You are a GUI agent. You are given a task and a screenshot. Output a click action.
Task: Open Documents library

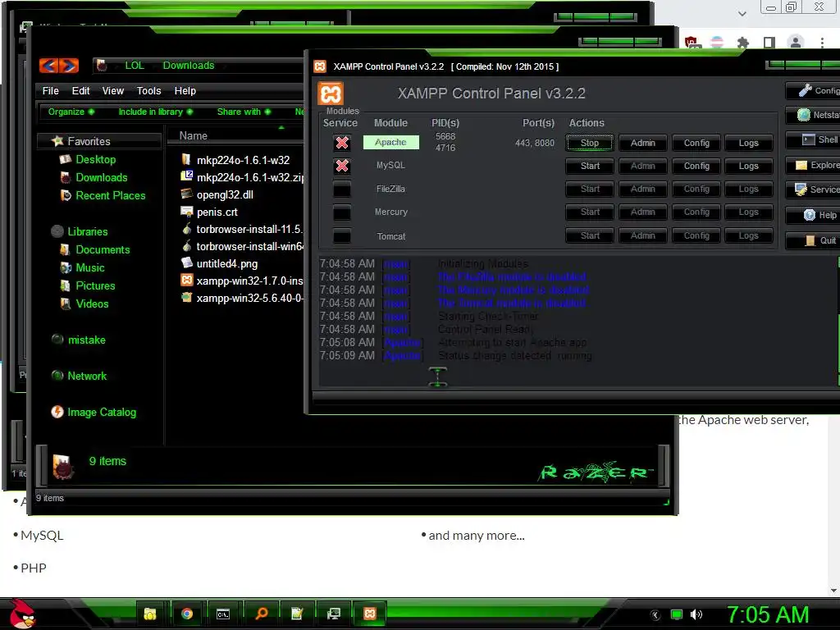(103, 250)
